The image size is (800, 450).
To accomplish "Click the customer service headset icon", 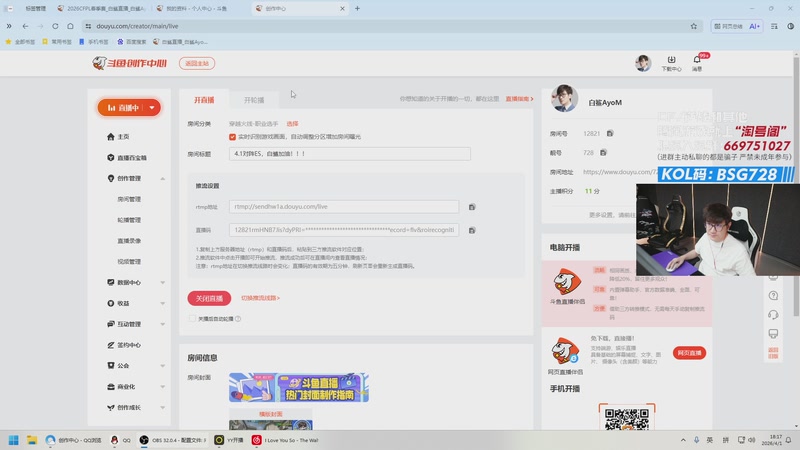I will tap(773, 315).
